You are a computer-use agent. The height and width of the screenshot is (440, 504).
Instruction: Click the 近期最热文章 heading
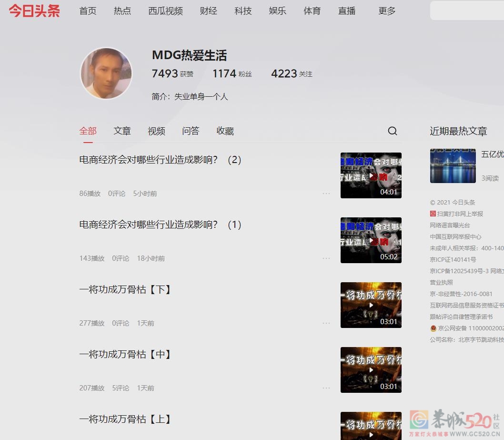tap(458, 131)
